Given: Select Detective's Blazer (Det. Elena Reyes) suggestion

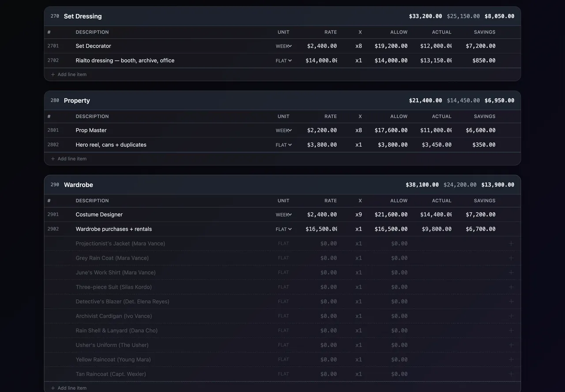Looking at the screenshot, I should (x=122, y=302).
